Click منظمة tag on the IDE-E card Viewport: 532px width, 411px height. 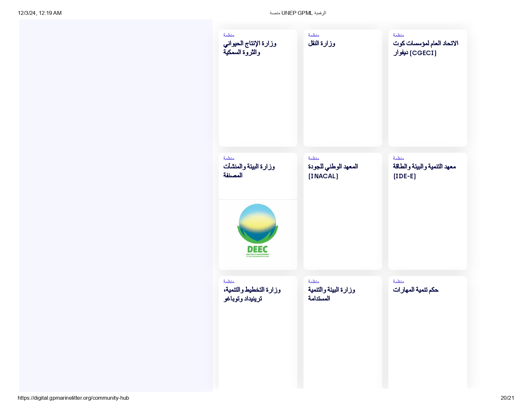398,158
